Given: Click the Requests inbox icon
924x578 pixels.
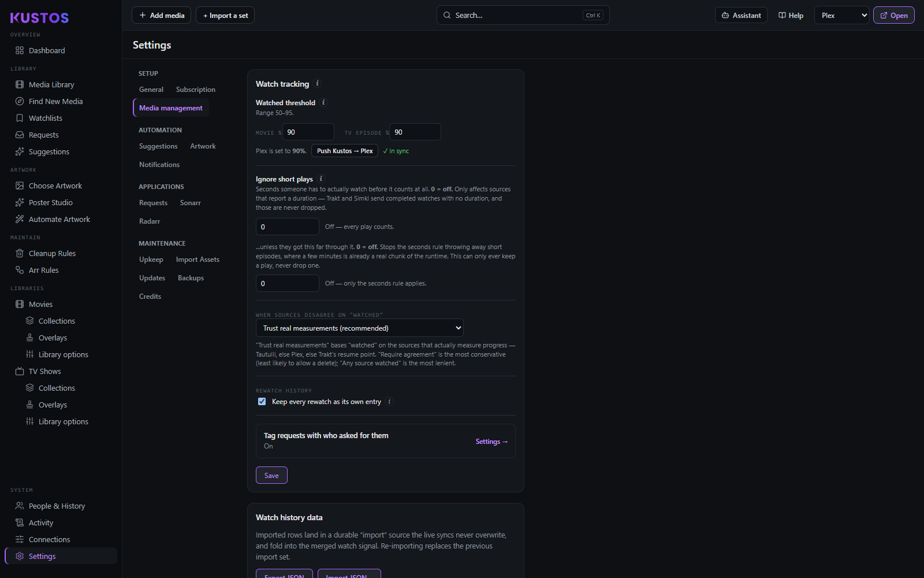Looking at the screenshot, I should (x=20, y=135).
